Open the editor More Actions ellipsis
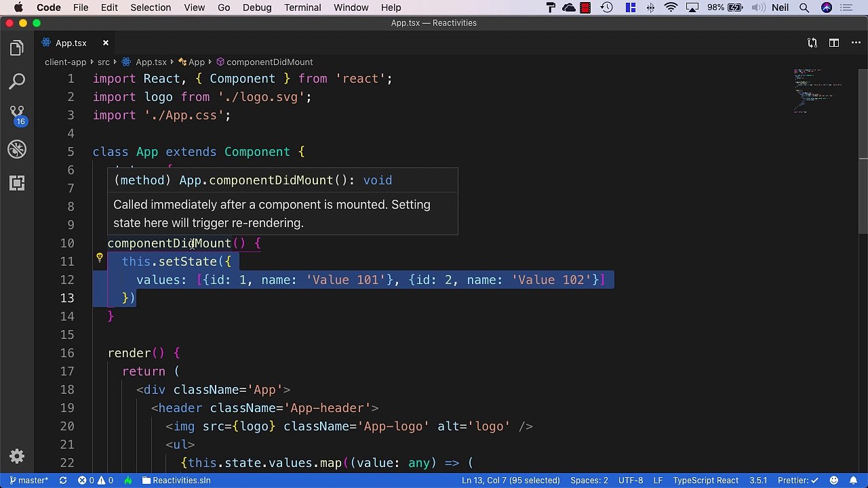 pyautogui.click(x=856, y=43)
